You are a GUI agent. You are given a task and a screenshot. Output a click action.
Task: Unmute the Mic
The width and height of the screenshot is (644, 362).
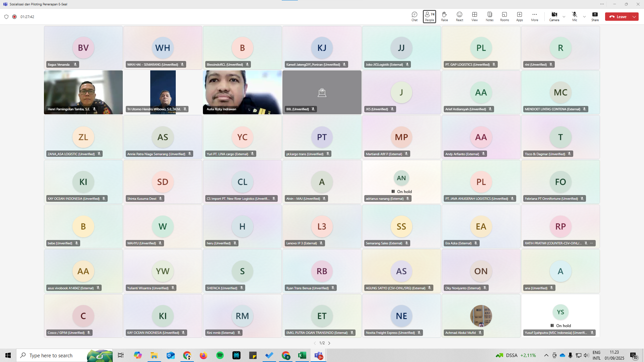[575, 16]
